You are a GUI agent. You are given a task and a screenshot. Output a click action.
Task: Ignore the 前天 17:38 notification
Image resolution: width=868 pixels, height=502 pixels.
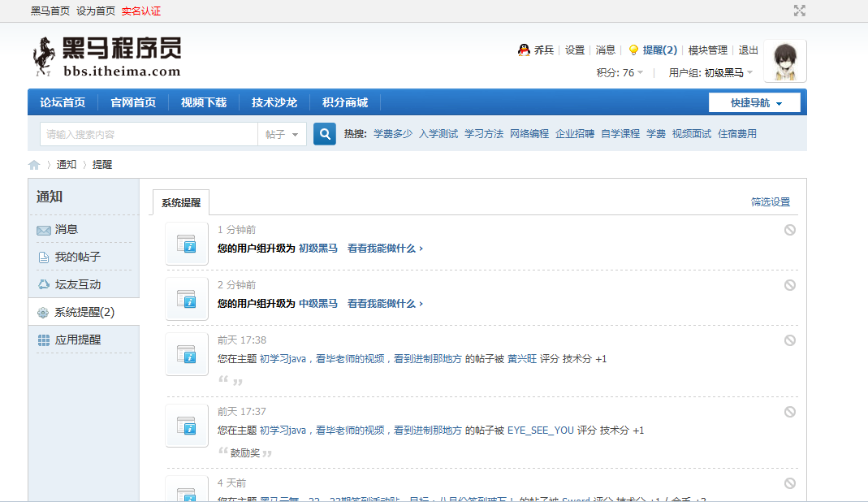click(x=789, y=340)
